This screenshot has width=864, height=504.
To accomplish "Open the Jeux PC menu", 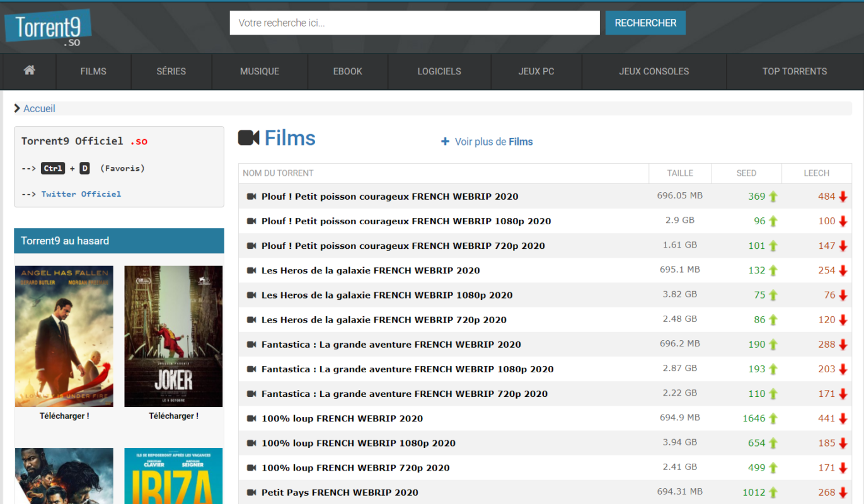I will (536, 71).
